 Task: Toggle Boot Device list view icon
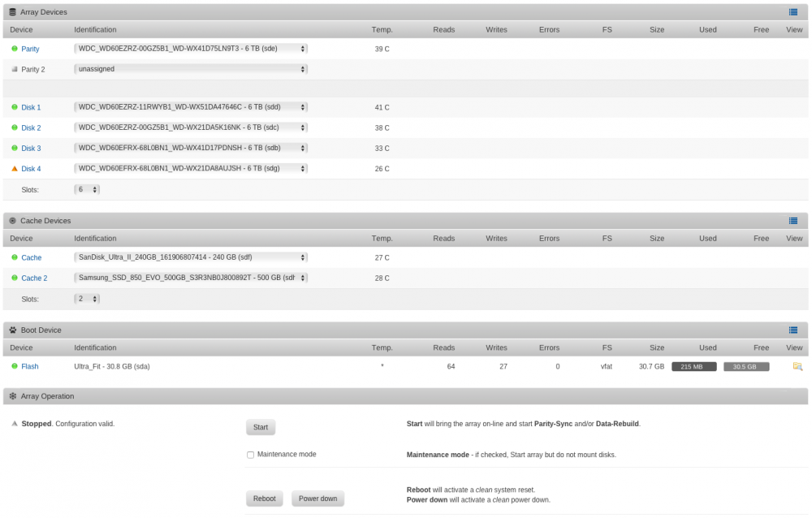793,330
